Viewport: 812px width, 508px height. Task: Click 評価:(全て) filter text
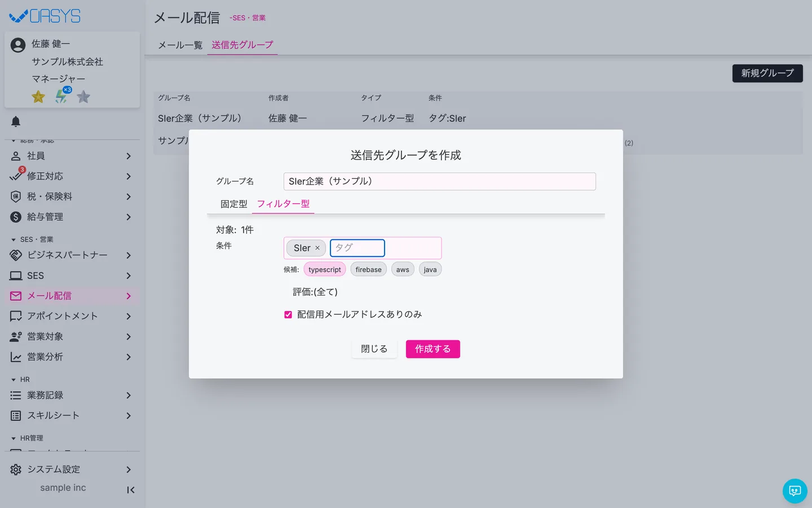click(x=315, y=292)
